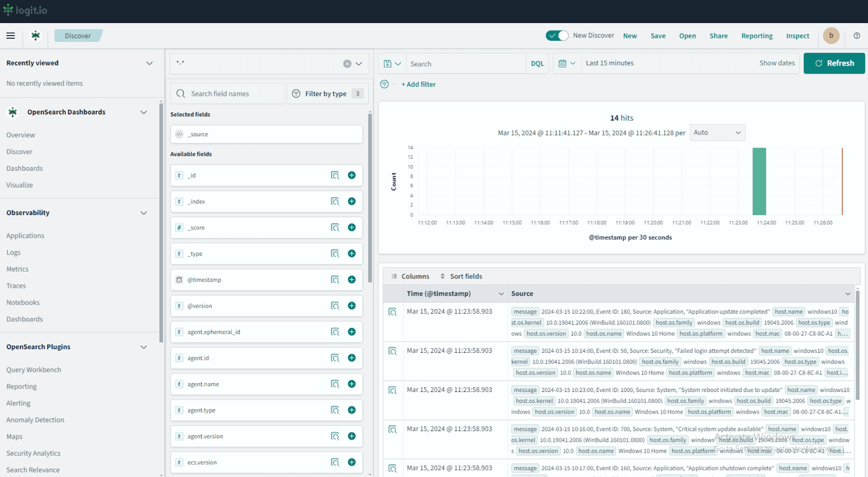Open the Auto interval dropdown
The image size is (868, 477).
point(717,133)
